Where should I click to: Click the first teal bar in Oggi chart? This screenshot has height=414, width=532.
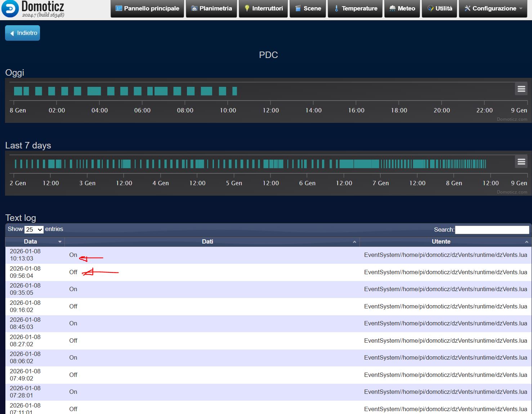point(18,91)
